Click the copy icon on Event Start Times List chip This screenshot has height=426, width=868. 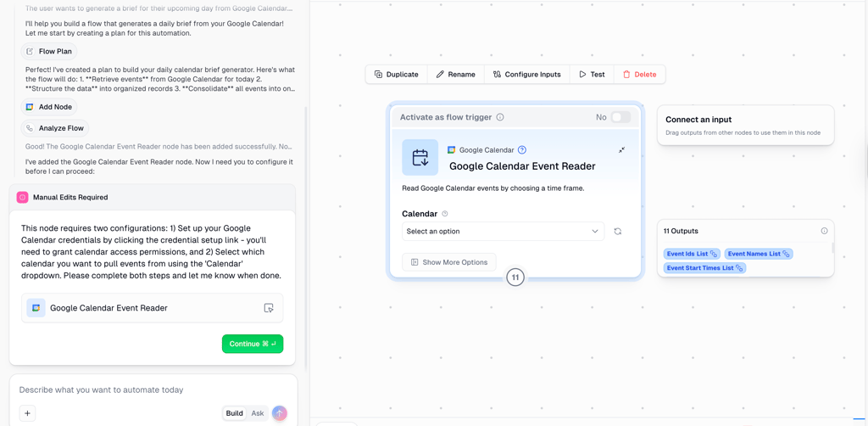739,269
